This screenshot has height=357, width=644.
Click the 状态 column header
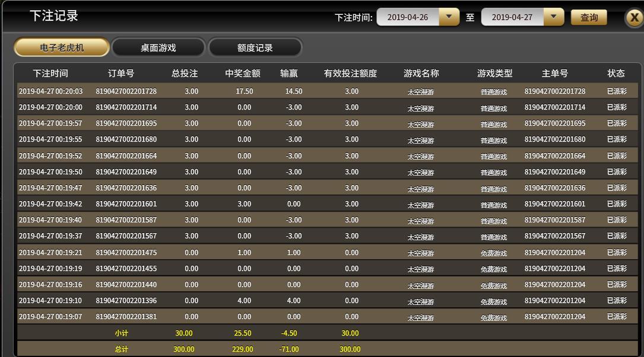coord(616,74)
